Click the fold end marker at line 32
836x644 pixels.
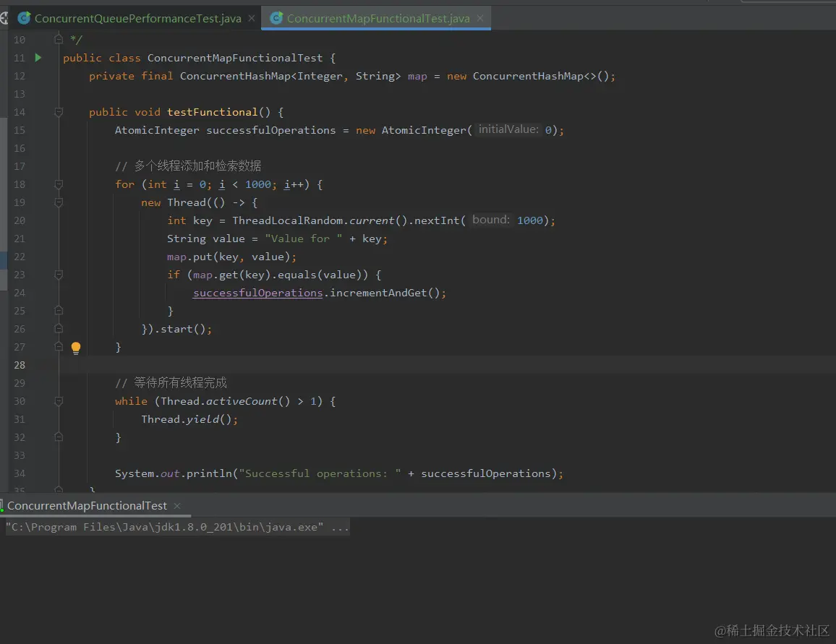(x=59, y=437)
